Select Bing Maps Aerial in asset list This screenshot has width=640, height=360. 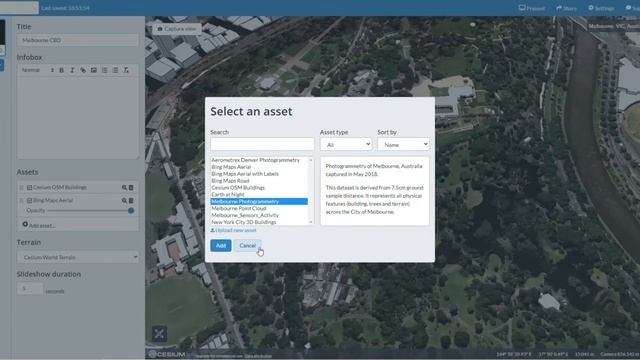click(x=259, y=167)
